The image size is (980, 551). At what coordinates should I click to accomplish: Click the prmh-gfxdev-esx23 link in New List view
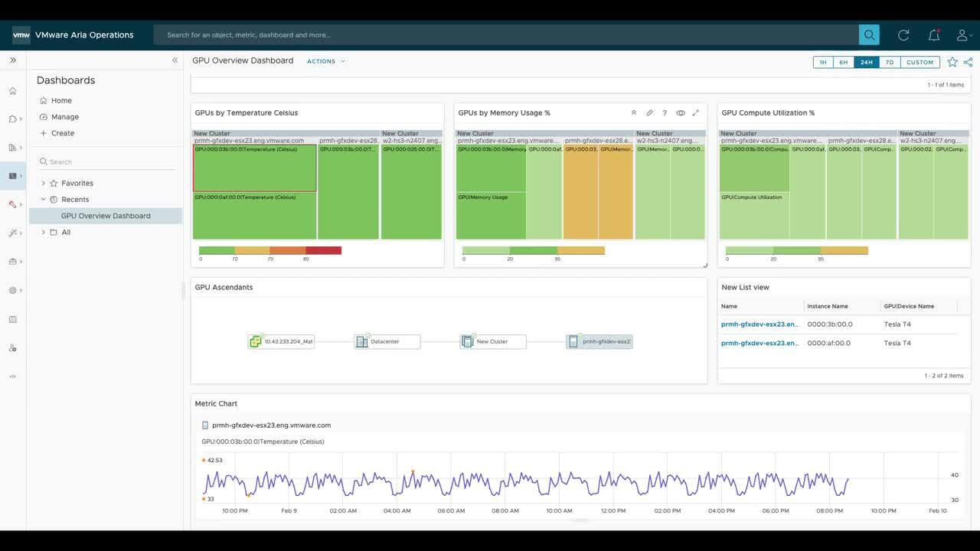pyautogui.click(x=759, y=323)
